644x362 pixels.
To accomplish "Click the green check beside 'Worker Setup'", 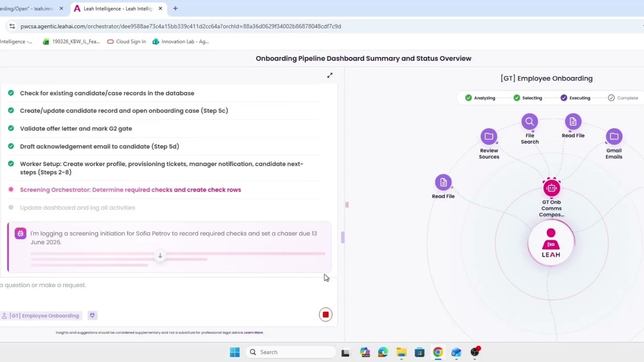I will point(11,164).
